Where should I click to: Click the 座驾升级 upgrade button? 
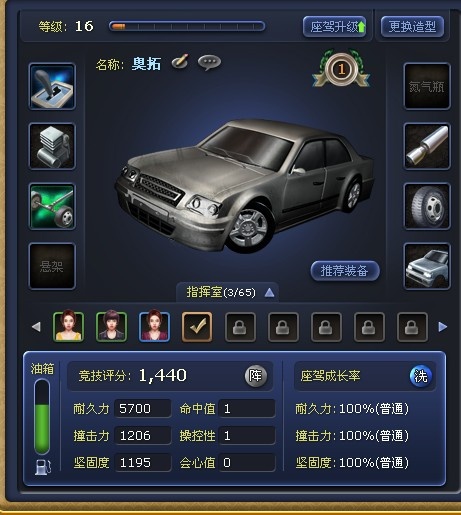pos(335,27)
